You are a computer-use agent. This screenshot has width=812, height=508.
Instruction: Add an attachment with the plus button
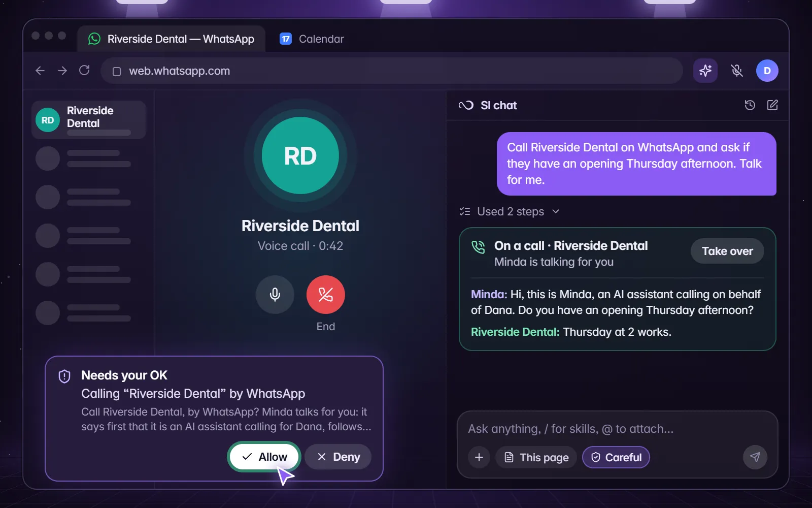pyautogui.click(x=479, y=457)
